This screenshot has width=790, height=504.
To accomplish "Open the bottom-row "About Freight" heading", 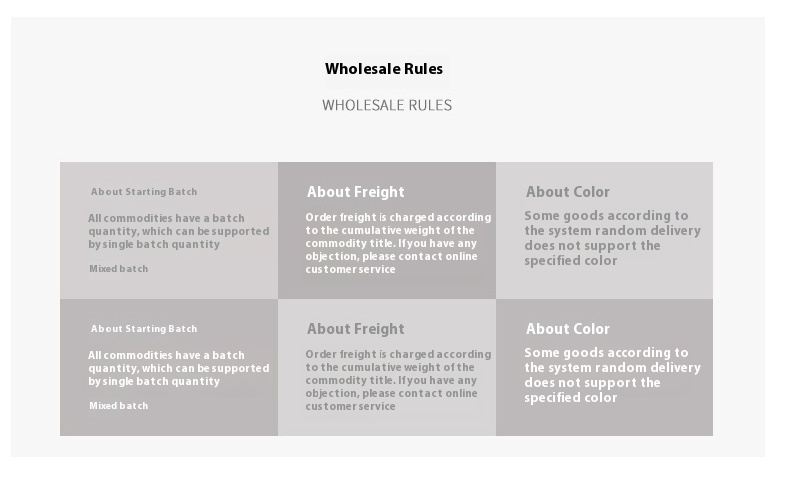I will click(355, 329).
